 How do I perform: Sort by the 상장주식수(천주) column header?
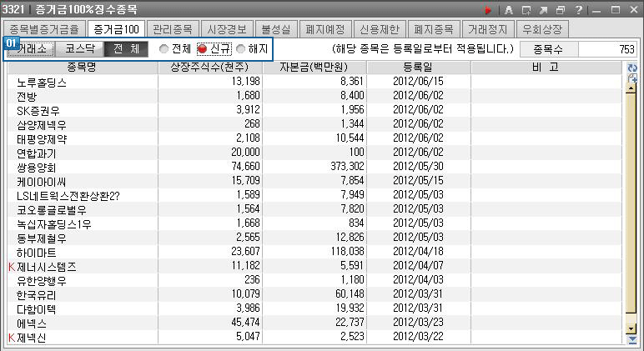[210, 68]
